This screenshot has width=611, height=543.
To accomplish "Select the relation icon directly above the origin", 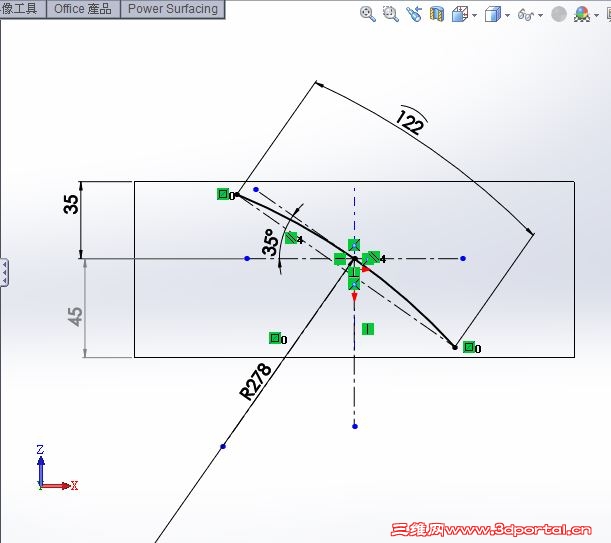I will 354,246.
